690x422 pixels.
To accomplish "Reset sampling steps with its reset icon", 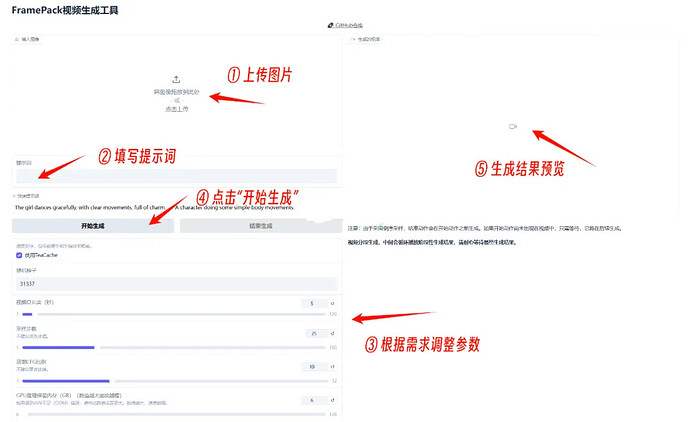I will click(x=333, y=334).
